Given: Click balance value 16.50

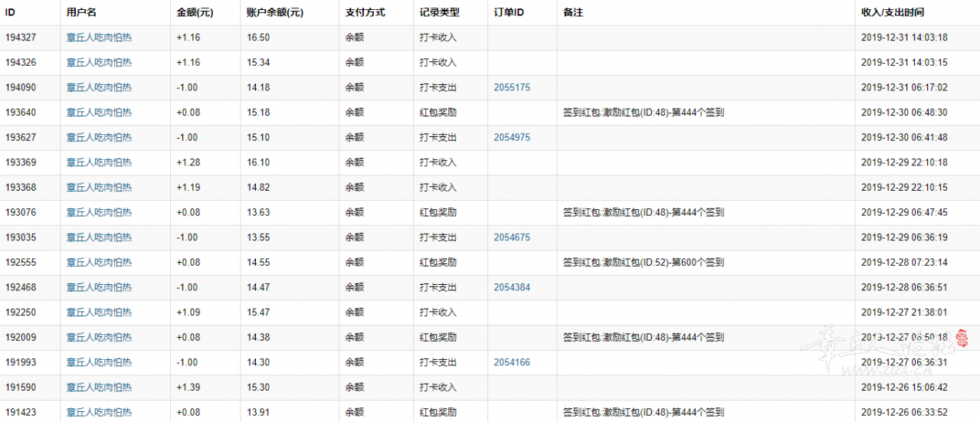Looking at the screenshot, I should coord(258,38).
